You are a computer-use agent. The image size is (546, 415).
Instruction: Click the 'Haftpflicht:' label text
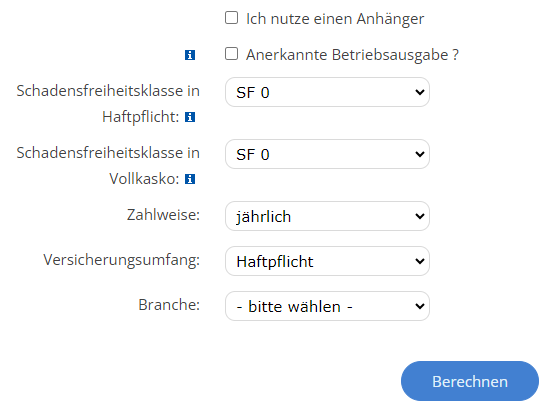coord(141,117)
